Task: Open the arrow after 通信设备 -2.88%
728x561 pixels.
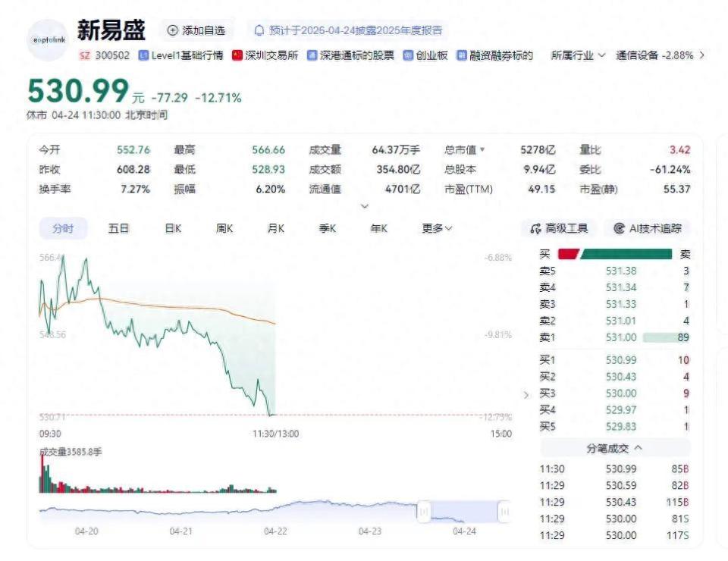Action: [x=701, y=55]
